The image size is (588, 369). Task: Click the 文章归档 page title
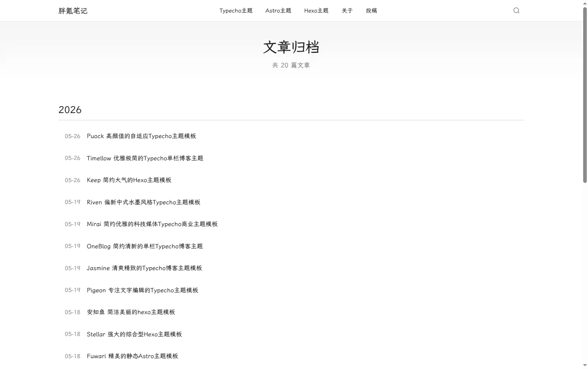tap(291, 47)
